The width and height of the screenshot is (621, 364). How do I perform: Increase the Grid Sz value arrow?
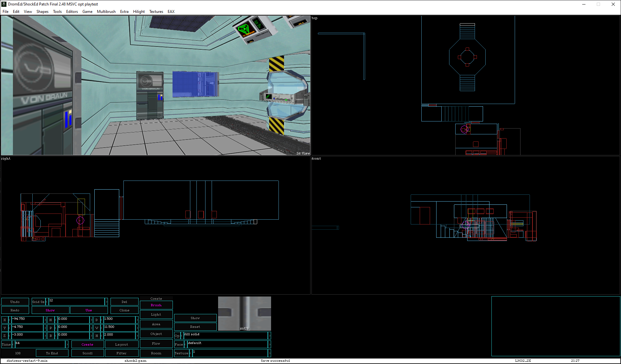(106, 302)
